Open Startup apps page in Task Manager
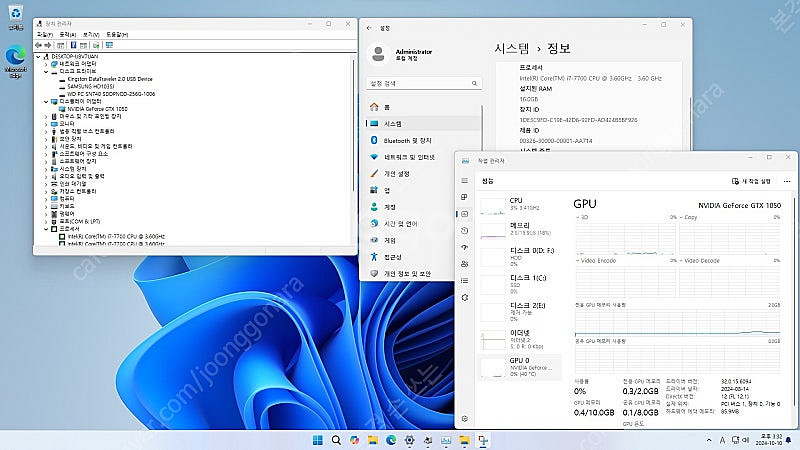This screenshot has height=450, width=800. tap(464, 247)
